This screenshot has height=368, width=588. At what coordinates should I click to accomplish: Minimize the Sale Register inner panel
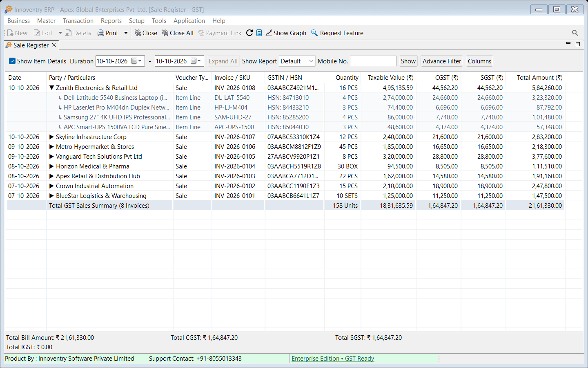tap(568, 43)
